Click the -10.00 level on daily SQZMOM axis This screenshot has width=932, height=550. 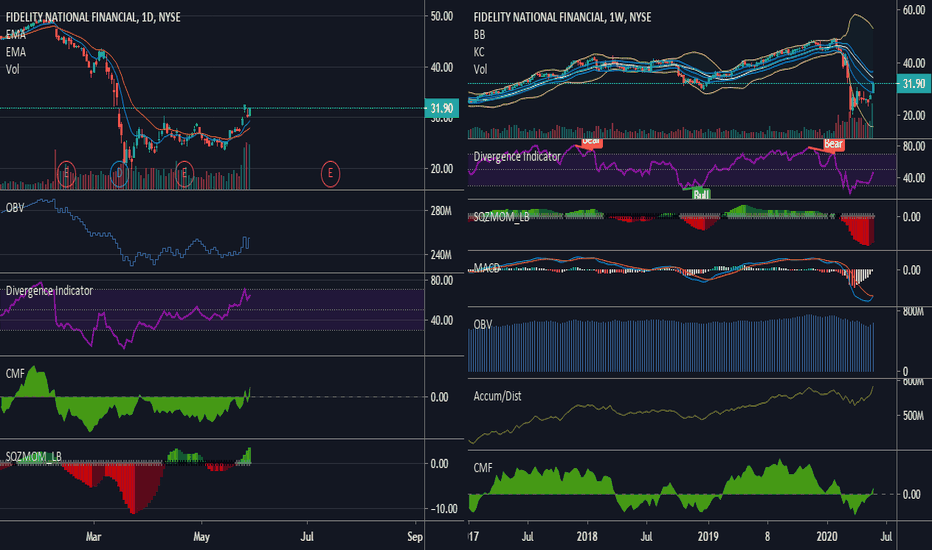point(443,509)
